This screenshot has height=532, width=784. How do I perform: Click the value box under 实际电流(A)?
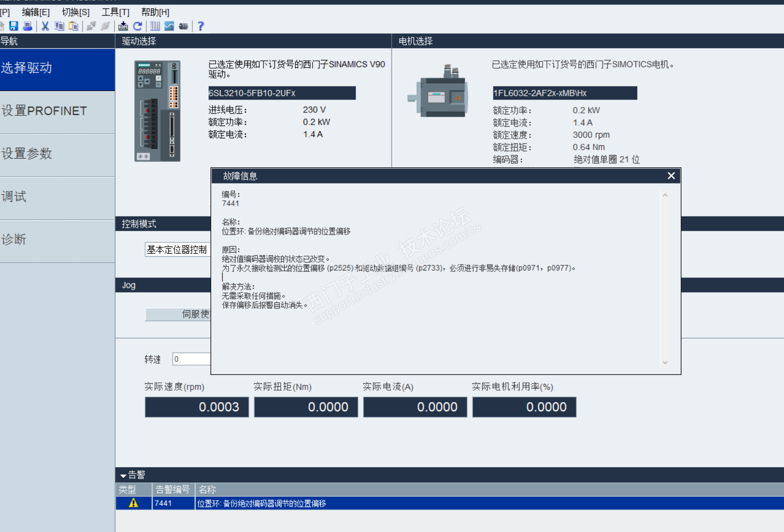pyautogui.click(x=415, y=407)
